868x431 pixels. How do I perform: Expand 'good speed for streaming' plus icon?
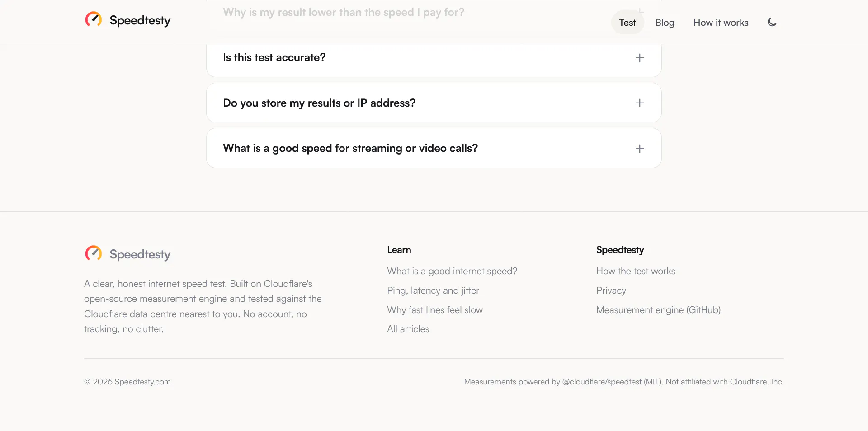640,149
